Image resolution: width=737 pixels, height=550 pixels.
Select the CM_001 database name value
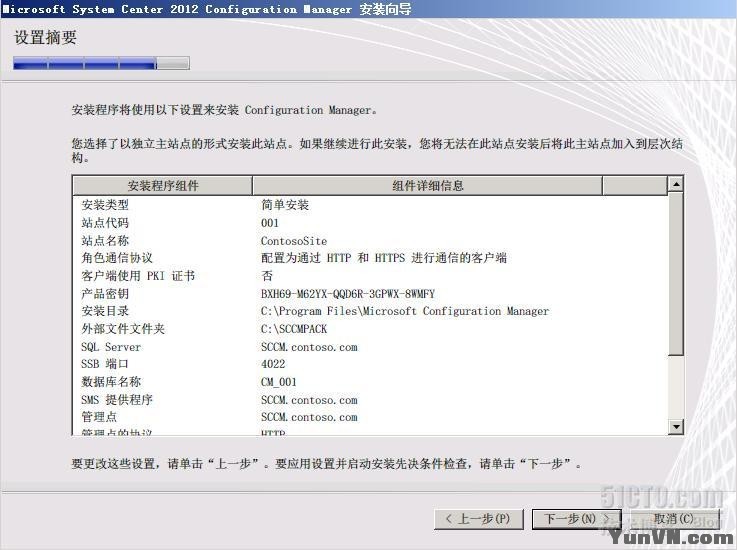[x=279, y=382]
